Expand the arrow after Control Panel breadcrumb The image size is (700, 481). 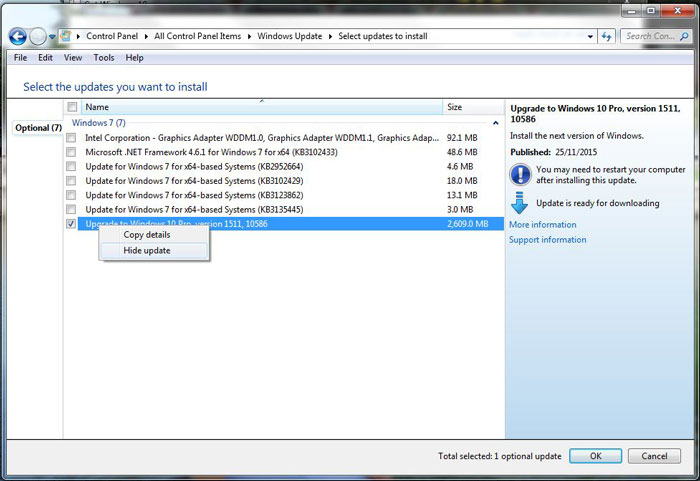(x=146, y=37)
